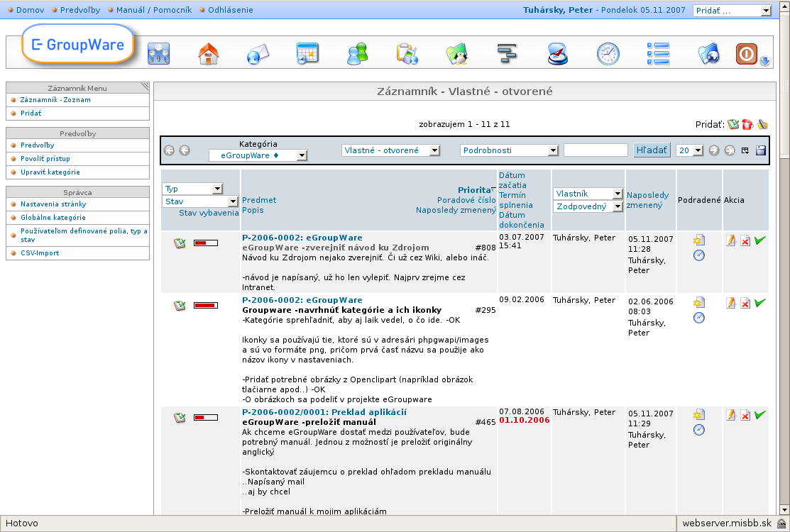Open the Timesheet clock icon
The image size is (790, 532).
point(608,54)
